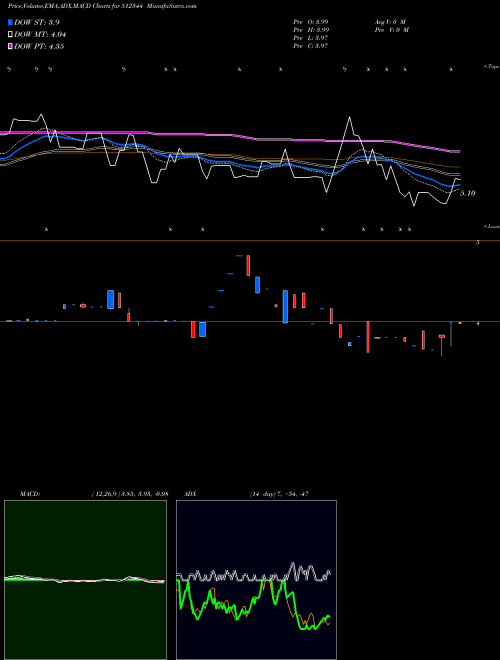Click the 'MACD:' panel heading
Viewport: 500px width, 660px height.
pyautogui.click(x=30, y=494)
